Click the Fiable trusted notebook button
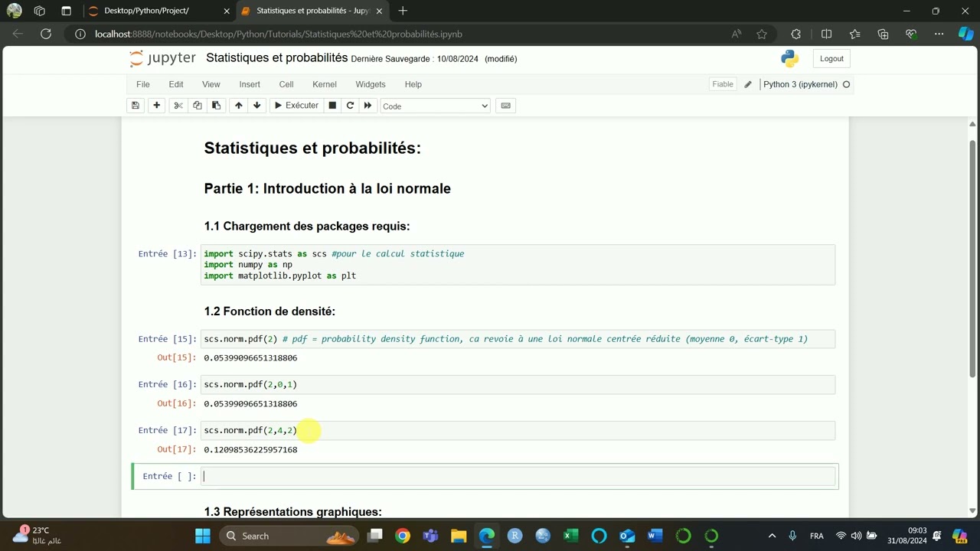The height and width of the screenshot is (551, 980). click(723, 84)
